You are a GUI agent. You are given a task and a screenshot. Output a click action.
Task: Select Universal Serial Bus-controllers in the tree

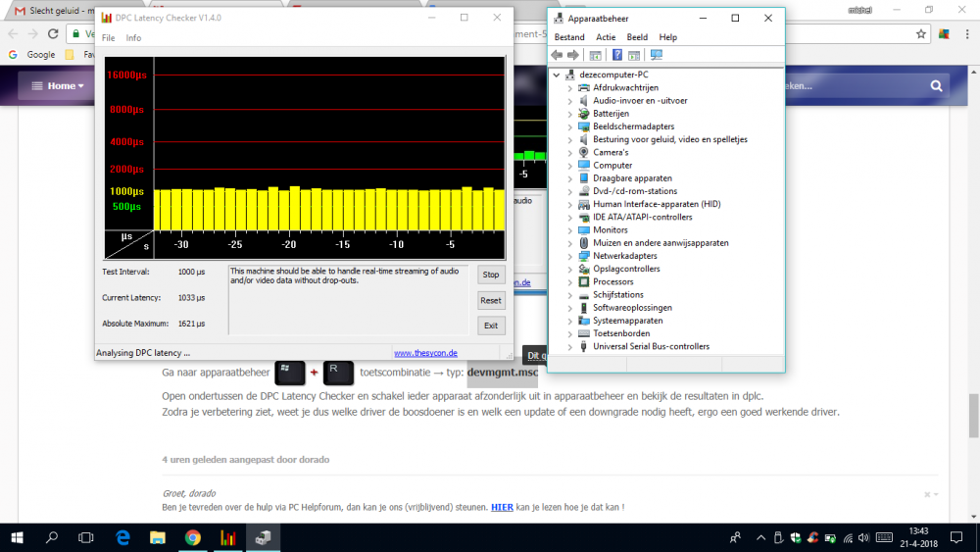[651, 346]
